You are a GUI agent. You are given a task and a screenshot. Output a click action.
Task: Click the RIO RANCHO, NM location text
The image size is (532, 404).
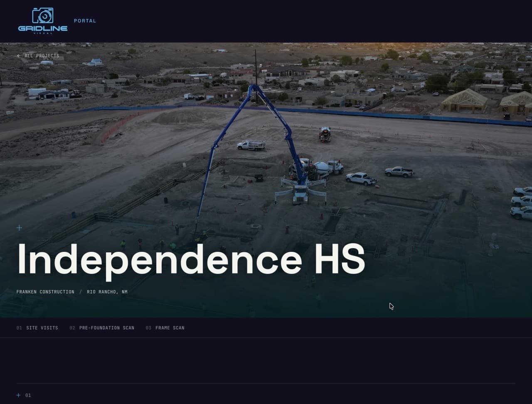coord(107,292)
